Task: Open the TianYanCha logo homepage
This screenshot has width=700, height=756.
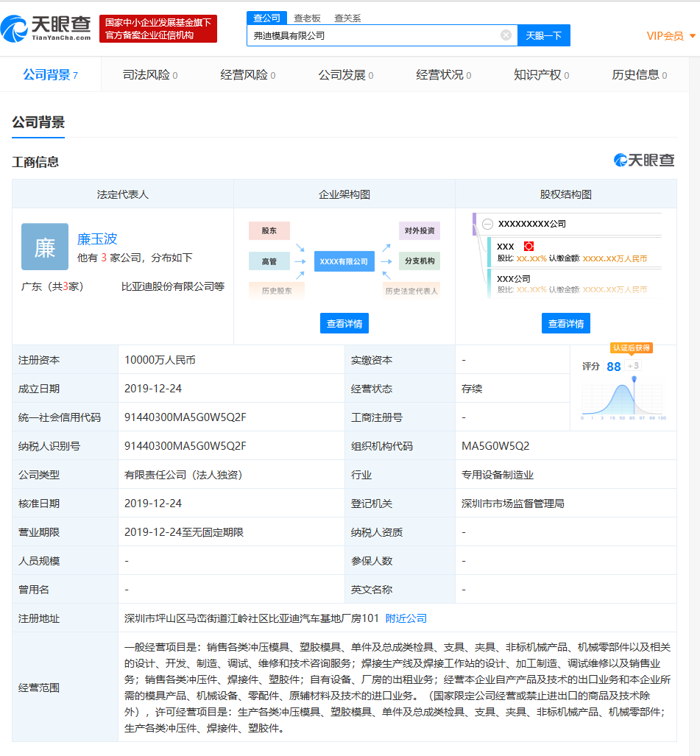Action: tap(46, 29)
